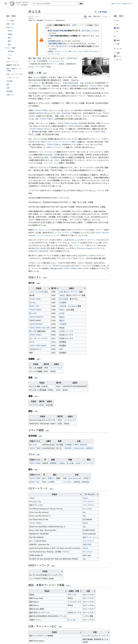The width and height of the screenshot is (138, 644).
Task: Open De La Soul link beside Art Official Intelligence
Action: 87,509
